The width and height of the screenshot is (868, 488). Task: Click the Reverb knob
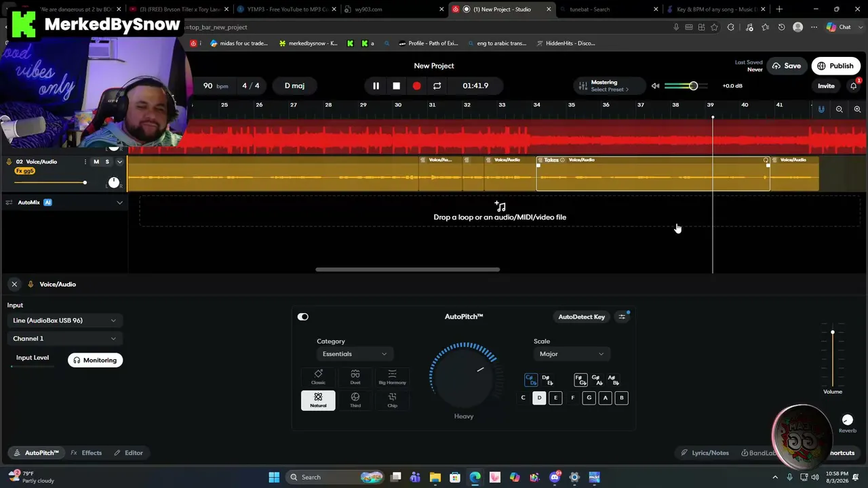click(x=847, y=420)
